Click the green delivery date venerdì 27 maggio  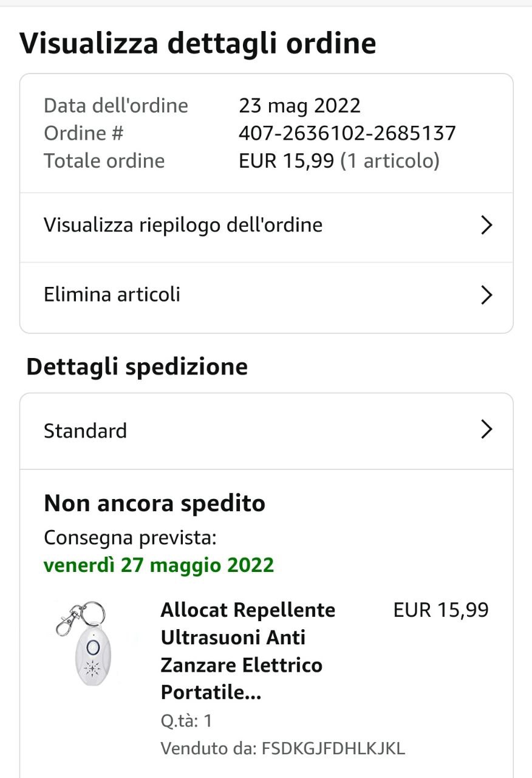(159, 565)
